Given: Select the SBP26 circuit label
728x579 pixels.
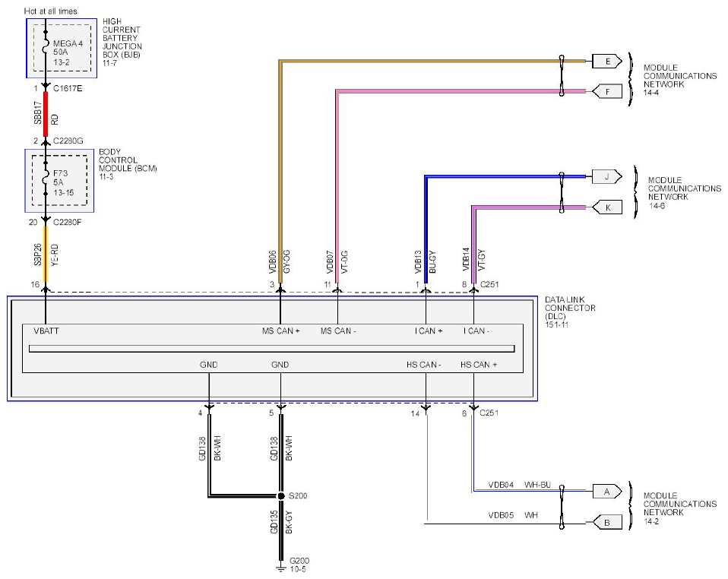Looking at the screenshot, I should [x=37, y=255].
